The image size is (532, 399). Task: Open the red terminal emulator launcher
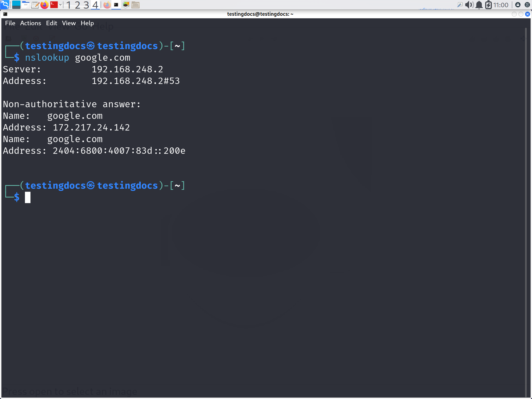(54, 5)
